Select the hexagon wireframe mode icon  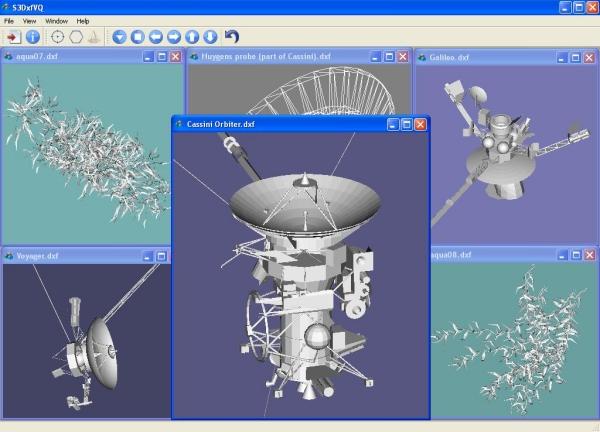pos(76,37)
